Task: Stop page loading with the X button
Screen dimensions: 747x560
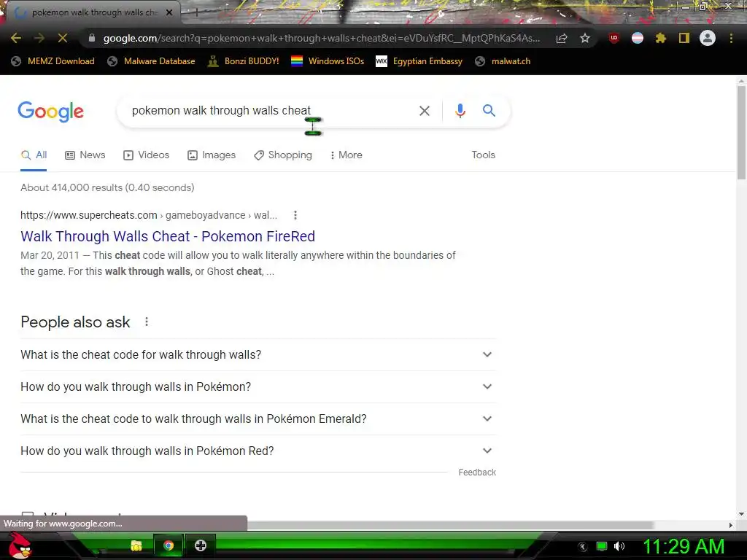Action: pyautogui.click(x=63, y=38)
